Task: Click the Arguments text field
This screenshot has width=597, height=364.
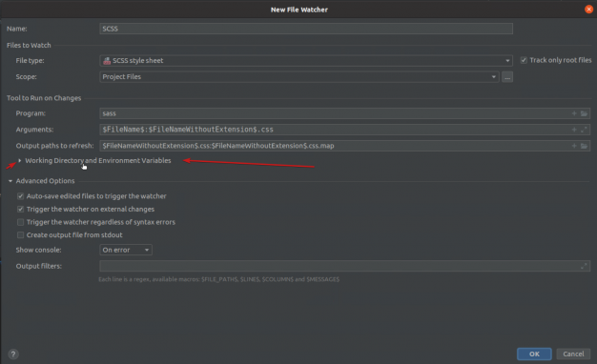Action: point(335,130)
